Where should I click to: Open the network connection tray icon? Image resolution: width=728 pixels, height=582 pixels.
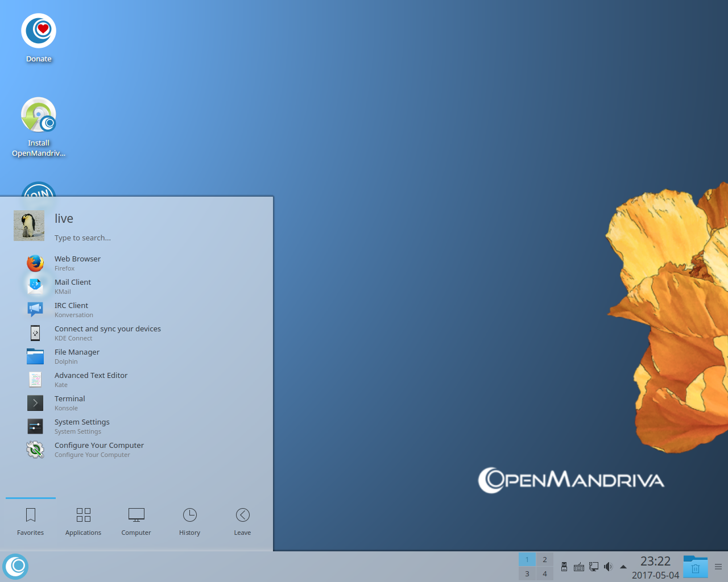(x=594, y=567)
